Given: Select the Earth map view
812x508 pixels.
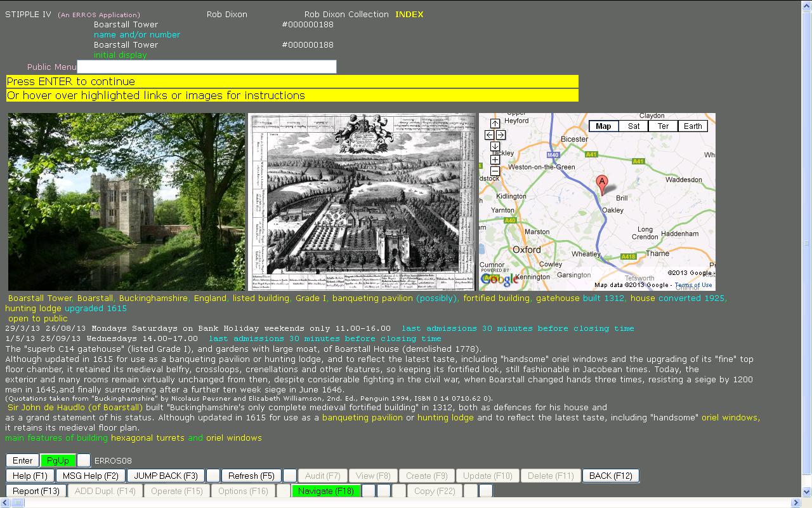Looking at the screenshot, I should [693, 126].
